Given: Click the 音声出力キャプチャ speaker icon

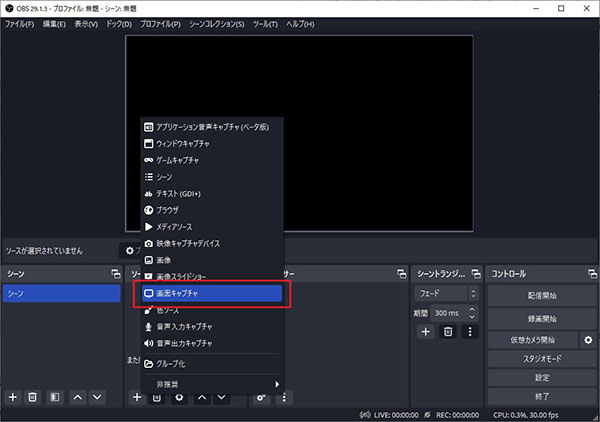Looking at the screenshot, I should pyautogui.click(x=148, y=343).
